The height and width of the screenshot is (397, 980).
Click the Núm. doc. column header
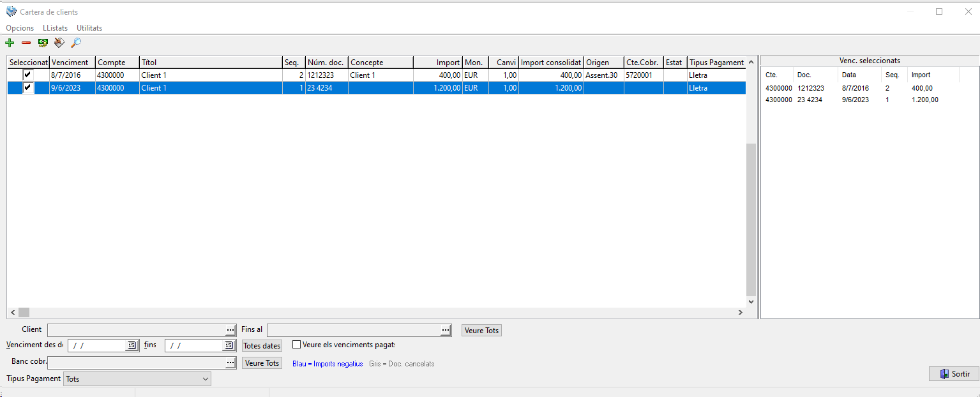point(327,63)
